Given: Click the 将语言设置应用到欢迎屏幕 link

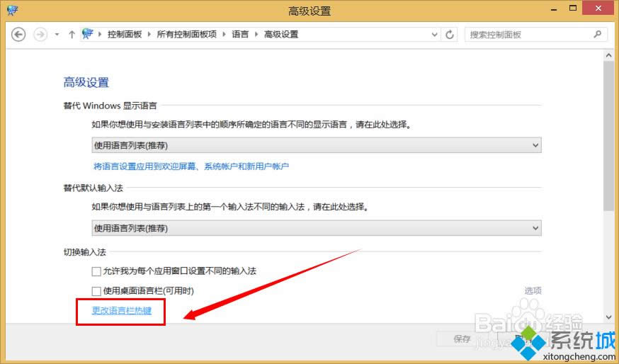Looking at the screenshot, I should [191, 166].
